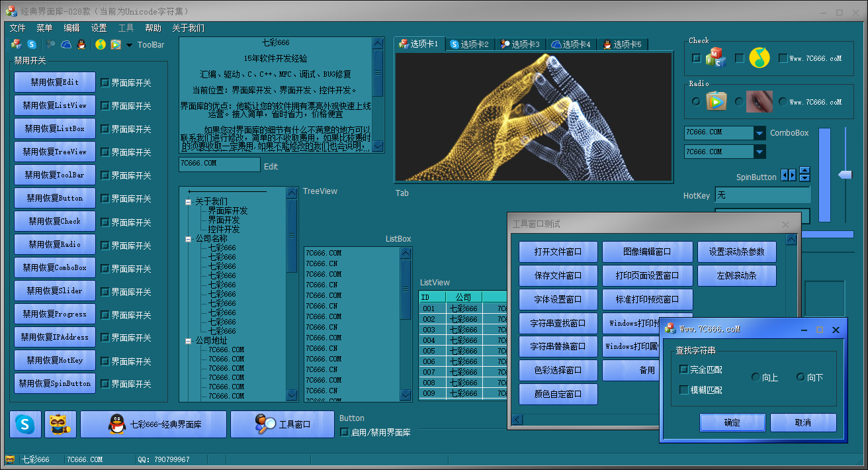Click the QQ penguin icon in the toolbar
The image size is (868, 470).
(81, 44)
